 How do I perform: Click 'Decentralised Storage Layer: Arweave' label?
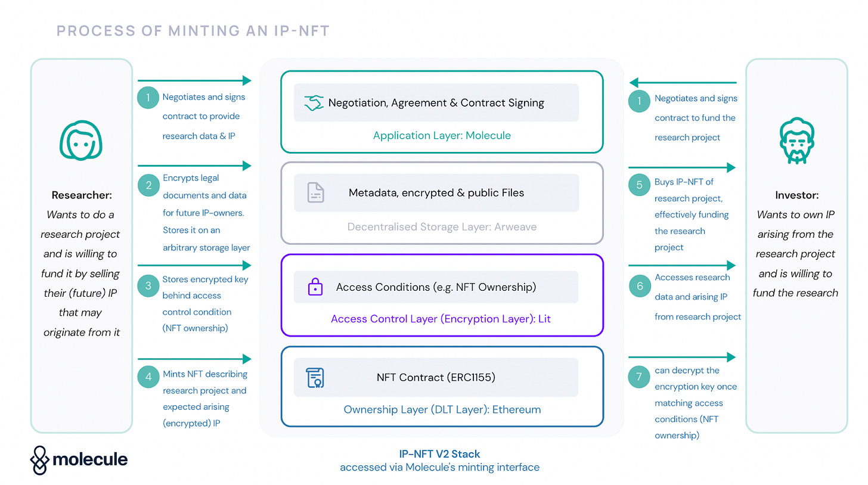(x=442, y=226)
